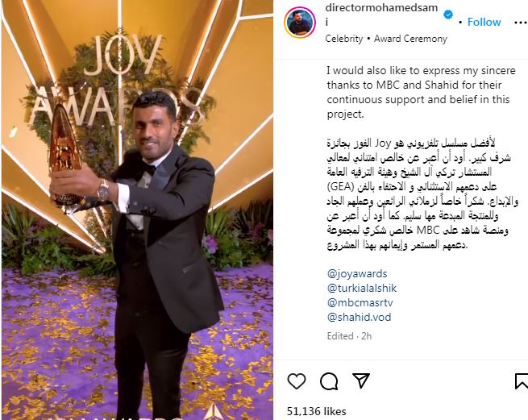The width and height of the screenshot is (528, 420).
Task: Open @shahid.vod tagged account
Action: 359,317
